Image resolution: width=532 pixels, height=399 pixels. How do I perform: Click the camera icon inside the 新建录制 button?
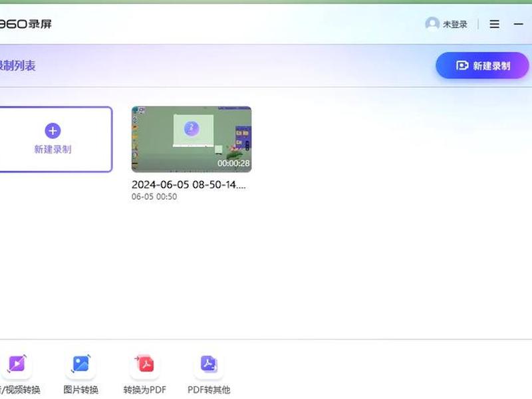[x=462, y=65]
